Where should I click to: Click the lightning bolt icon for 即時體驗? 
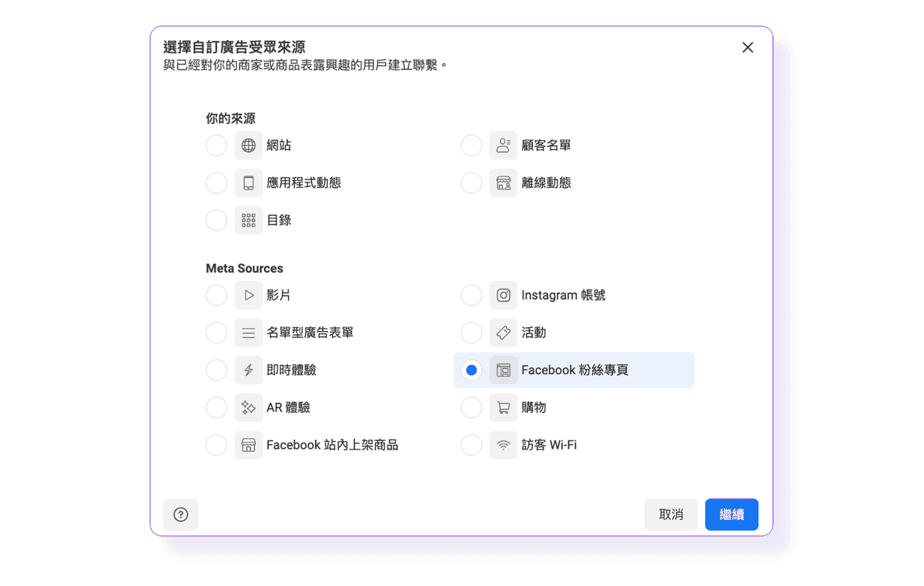pyautogui.click(x=249, y=370)
